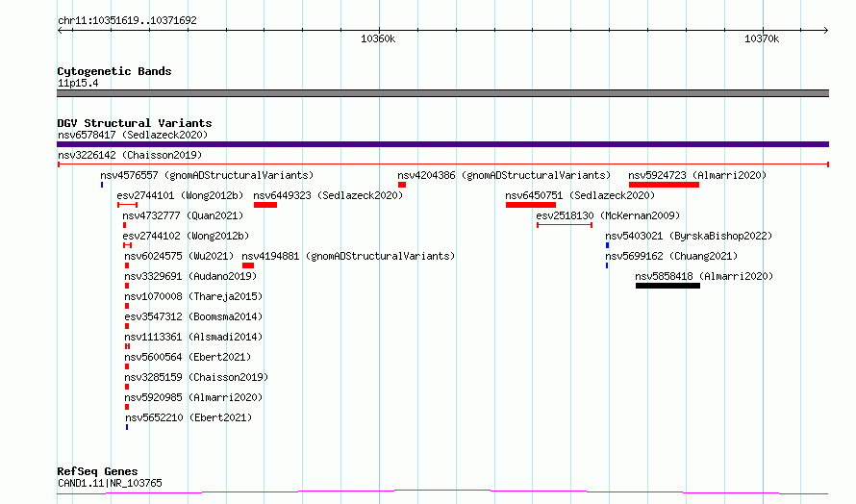Image resolution: width=856 pixels, height=504 pixels.
Task: Click nsv3329691 (Audano2019) label
Action: pyautogui.click(x=190, y=276)
